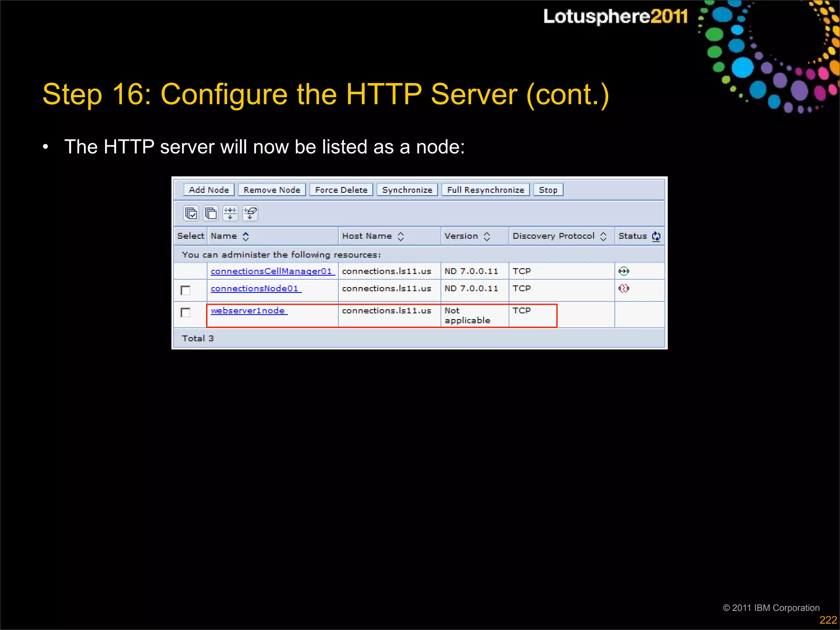Screen dimensions: 840x630
Task: Click the 'HTTP server will now be listed' bullet
Action: (x=265, y=147)
